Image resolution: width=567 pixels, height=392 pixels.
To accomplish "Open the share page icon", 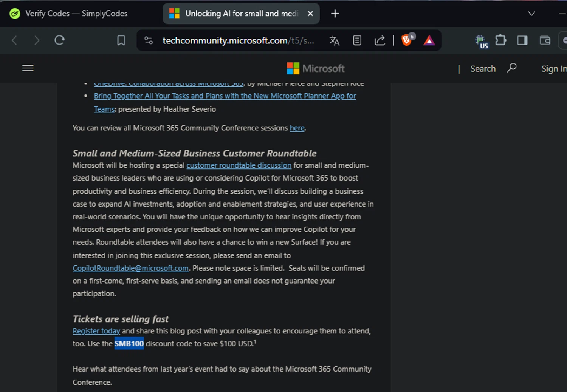I will [x=380, y=40].
